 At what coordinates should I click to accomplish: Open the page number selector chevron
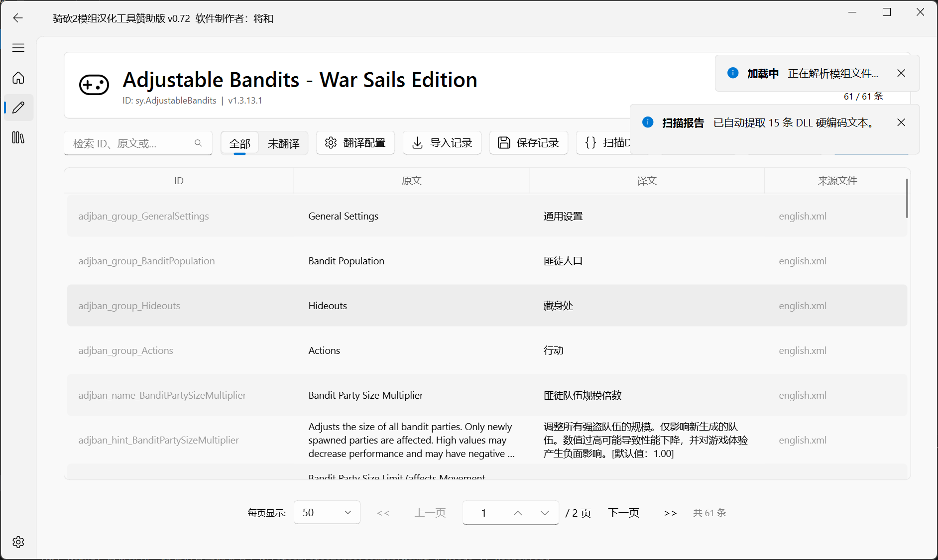(544, 512)
